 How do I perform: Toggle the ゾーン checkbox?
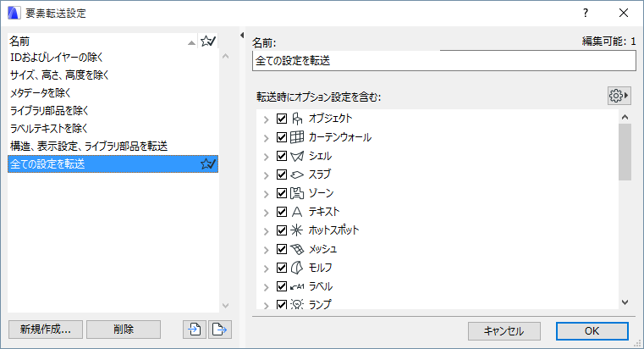point(281,193)
